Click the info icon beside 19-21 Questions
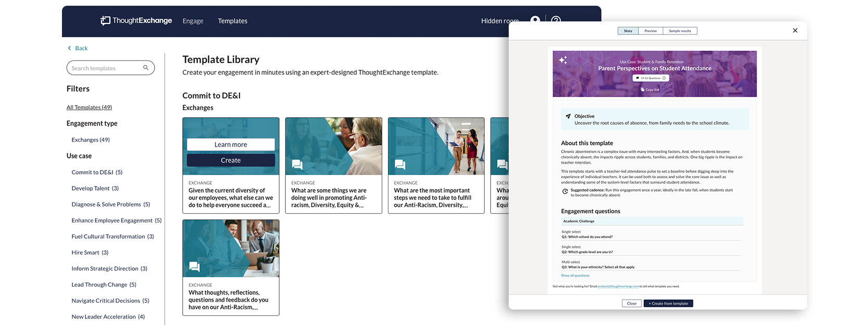 (x=664, y=78)
